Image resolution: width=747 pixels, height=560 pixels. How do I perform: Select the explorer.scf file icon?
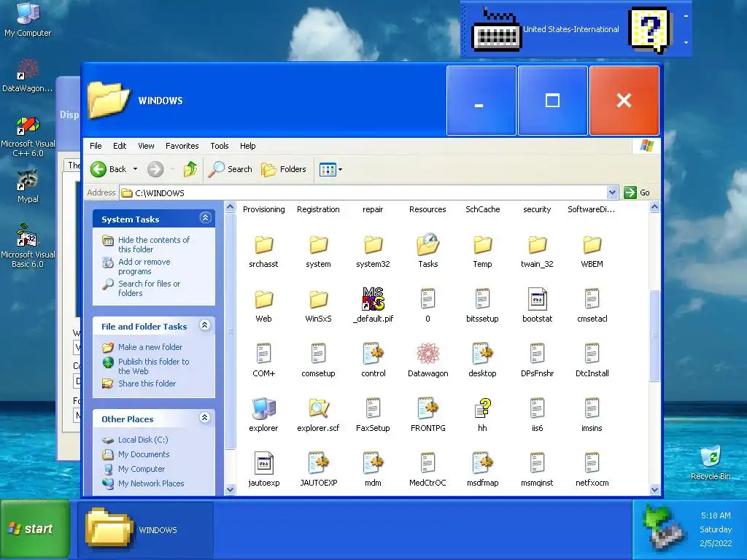[318, 408]
